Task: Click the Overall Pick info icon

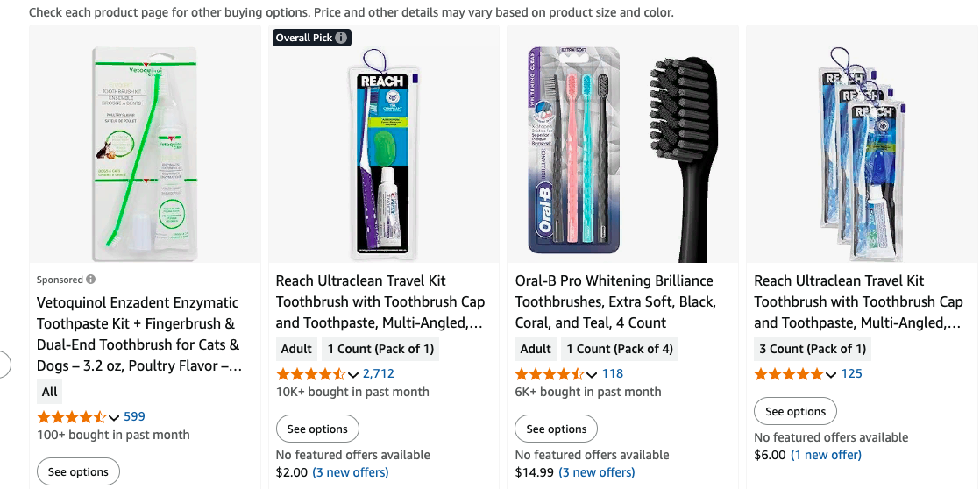Action: point(342,38)
